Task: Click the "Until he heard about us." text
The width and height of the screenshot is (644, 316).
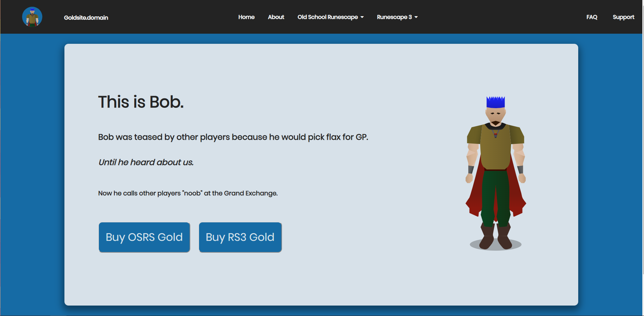Action: tap(146, 162)
